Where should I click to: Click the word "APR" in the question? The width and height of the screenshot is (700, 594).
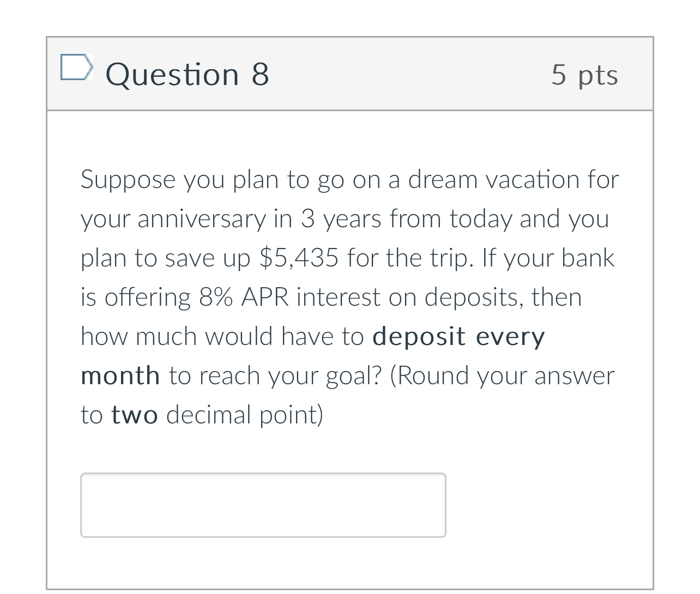[265, 297]
